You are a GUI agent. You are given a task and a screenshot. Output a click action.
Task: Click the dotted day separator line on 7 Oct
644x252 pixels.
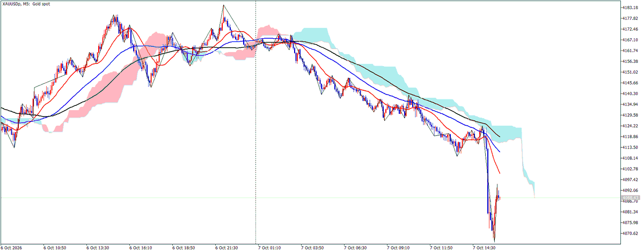(255, 123)
